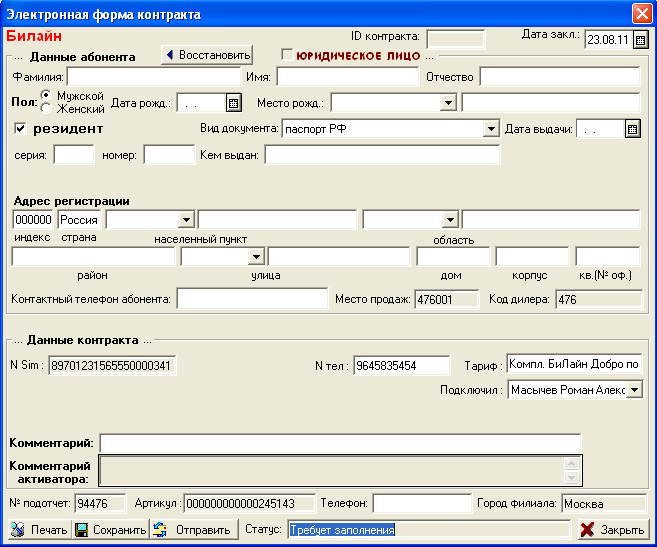Open the область type dropdown
The width and height of the screenshot is (657, 547).
450,220
